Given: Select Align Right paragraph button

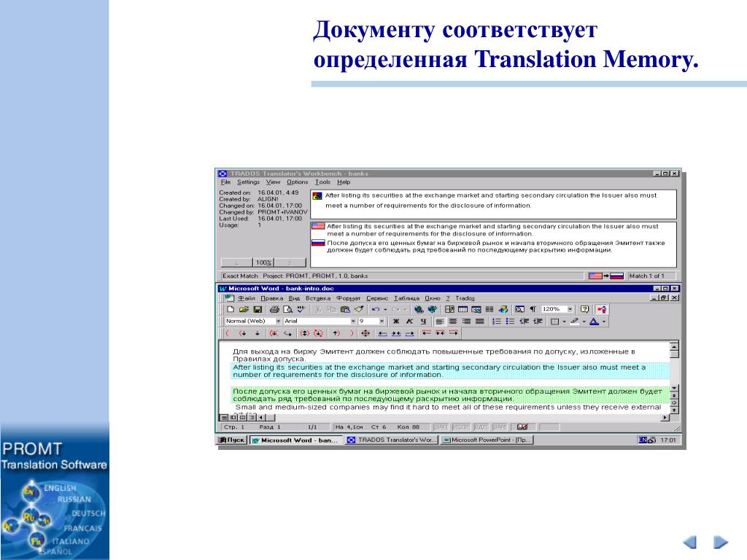Looking at the screenshot, I should tap(466, 322).
